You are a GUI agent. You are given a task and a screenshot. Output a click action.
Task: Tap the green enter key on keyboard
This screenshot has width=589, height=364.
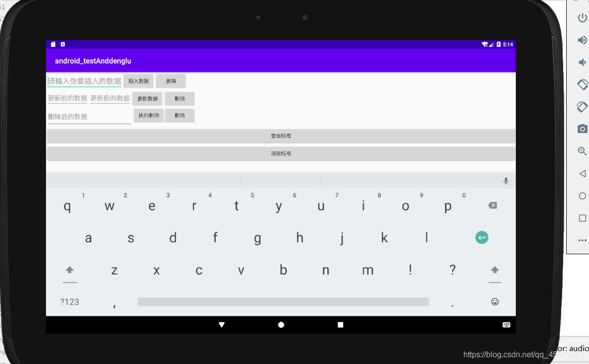coord(482,237)
